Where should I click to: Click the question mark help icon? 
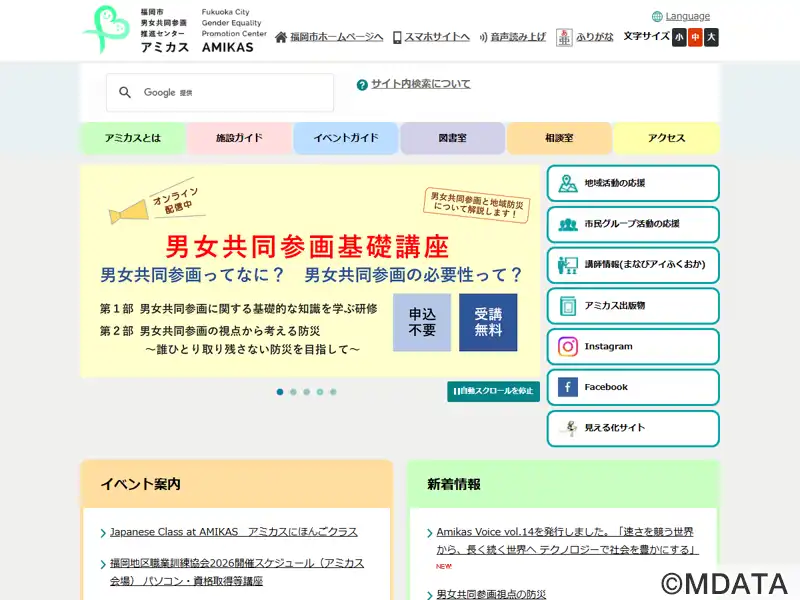[362, 85]
